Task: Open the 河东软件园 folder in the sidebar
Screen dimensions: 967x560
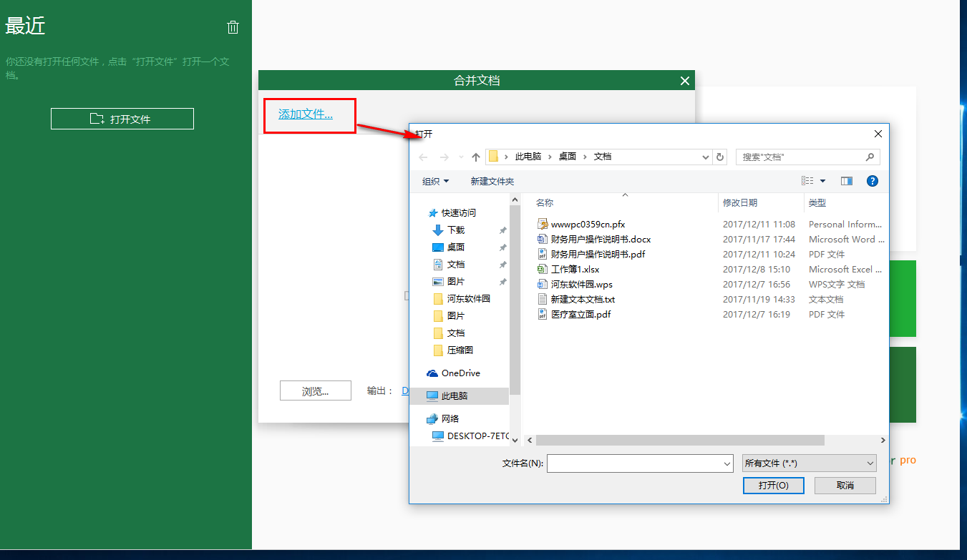Action: point(469,298)
